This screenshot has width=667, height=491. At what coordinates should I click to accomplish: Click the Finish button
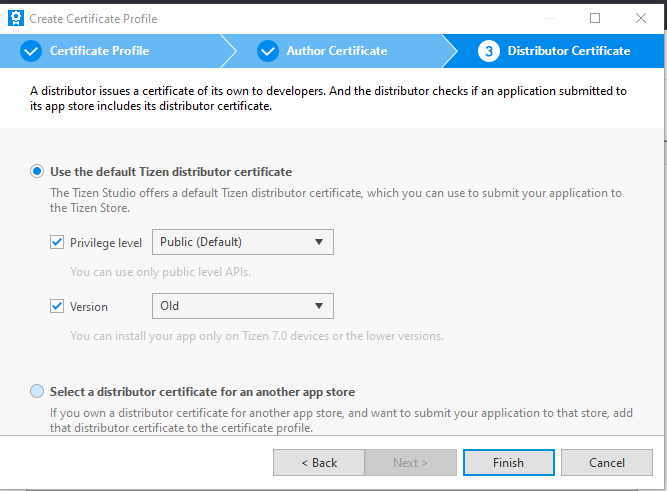(x=509, y=462)
